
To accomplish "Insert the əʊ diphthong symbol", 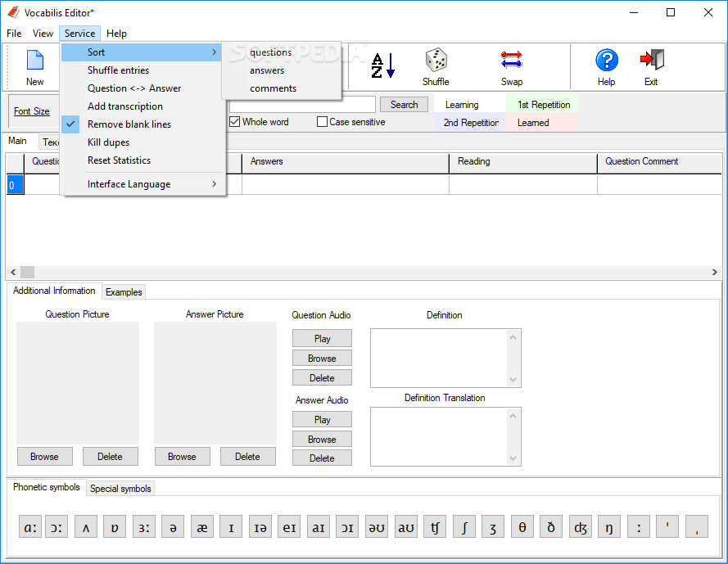I will [x=377, y=526].
